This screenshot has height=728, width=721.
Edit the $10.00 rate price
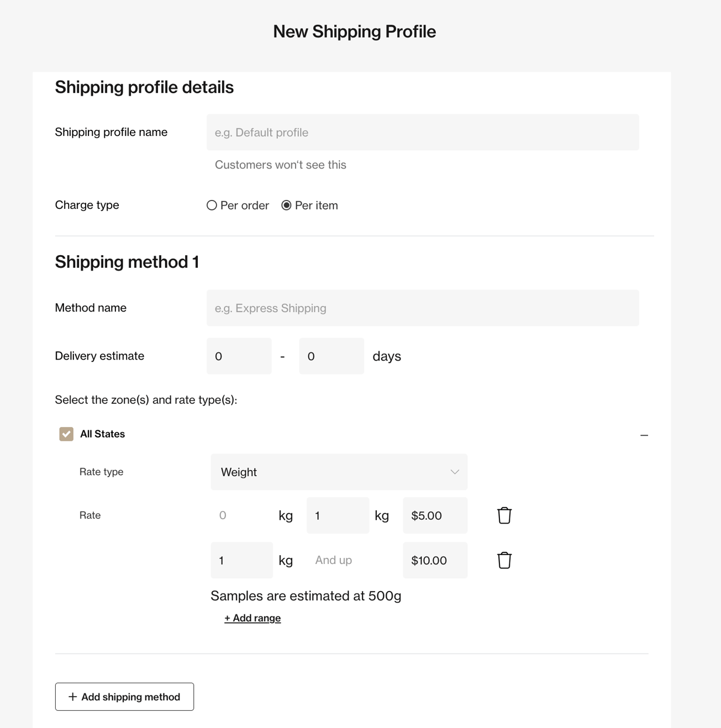(435, 560)
